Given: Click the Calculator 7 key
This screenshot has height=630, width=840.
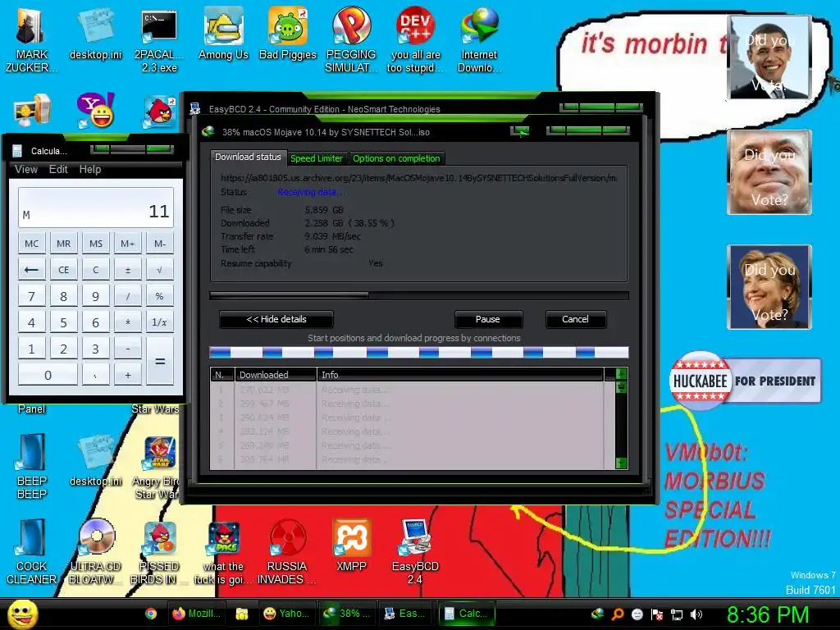Looking at the screenshot, I should 32,295.
